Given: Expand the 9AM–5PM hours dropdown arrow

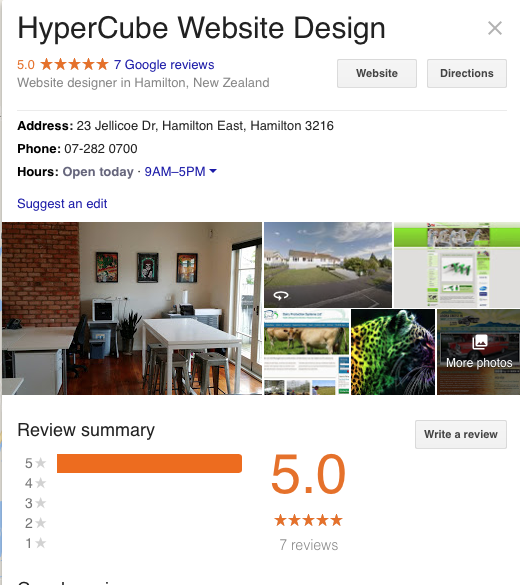Looking at the screenshot, I should pos(213,171).
